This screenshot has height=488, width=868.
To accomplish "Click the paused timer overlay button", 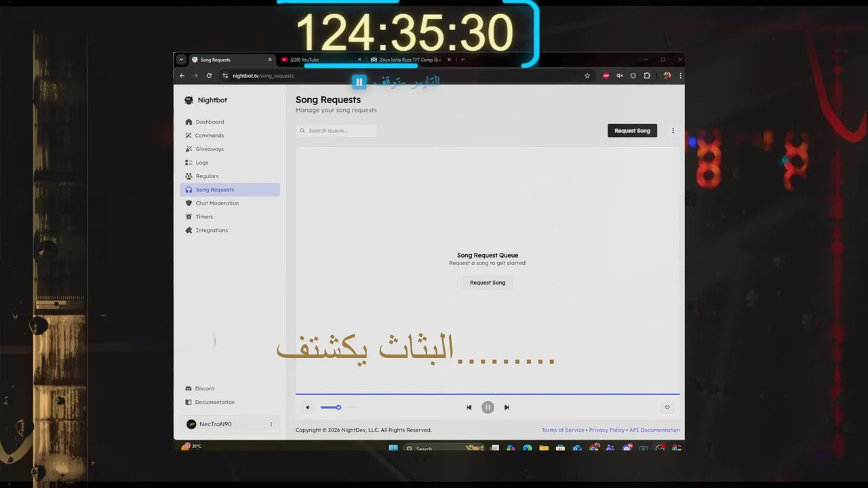I will pos(359,82).
